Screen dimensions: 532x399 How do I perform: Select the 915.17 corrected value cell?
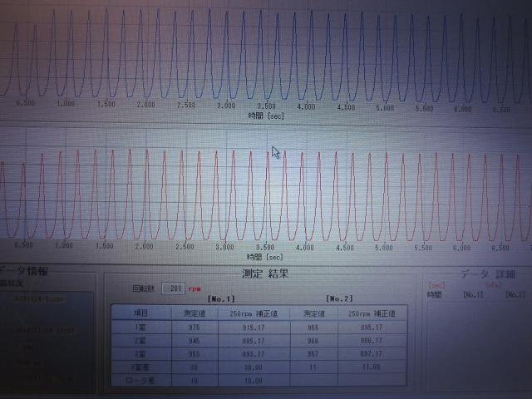[254, 328]
